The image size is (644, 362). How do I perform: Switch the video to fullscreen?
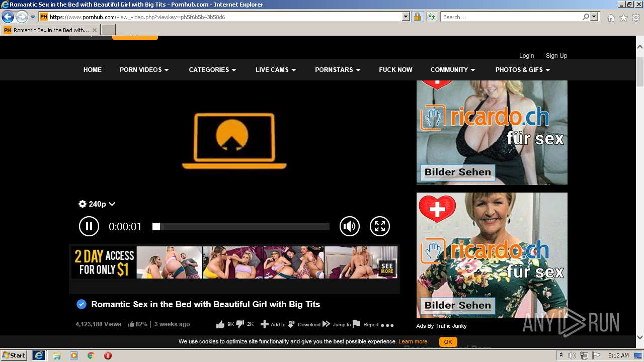[x=380, y=226]
